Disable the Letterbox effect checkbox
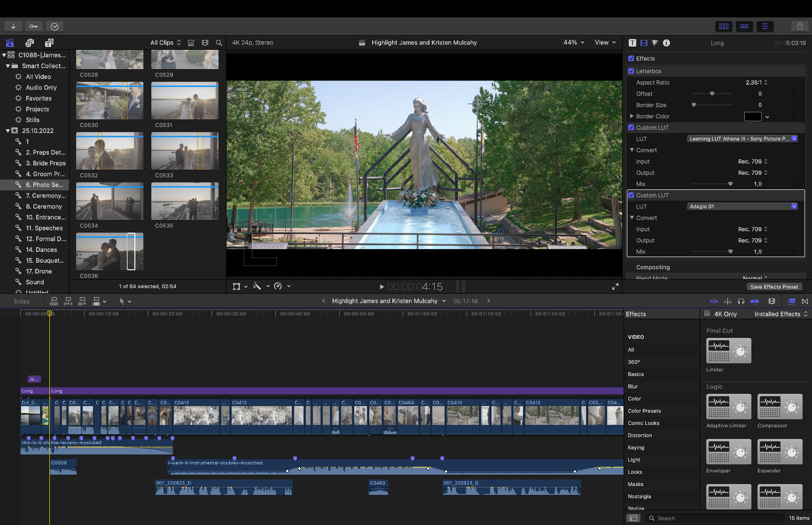This screenshot has height=525, width=812. 632,71
